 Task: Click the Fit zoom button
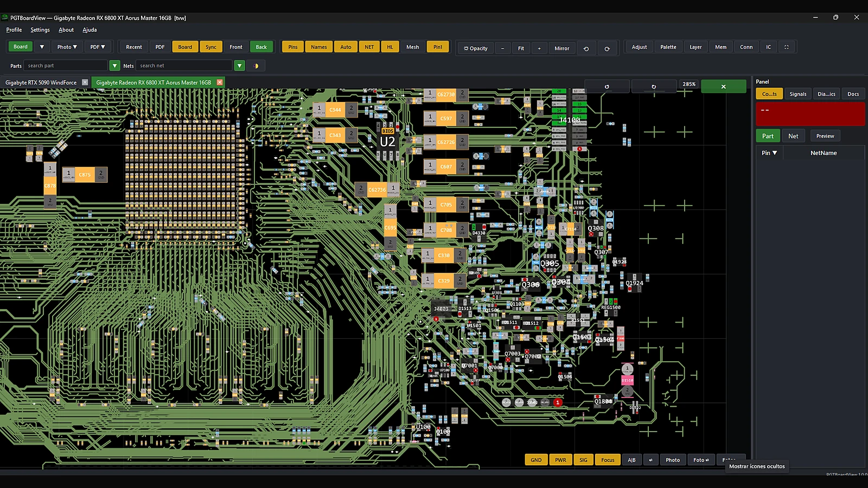pyautogui.click(x=521, y=48)
